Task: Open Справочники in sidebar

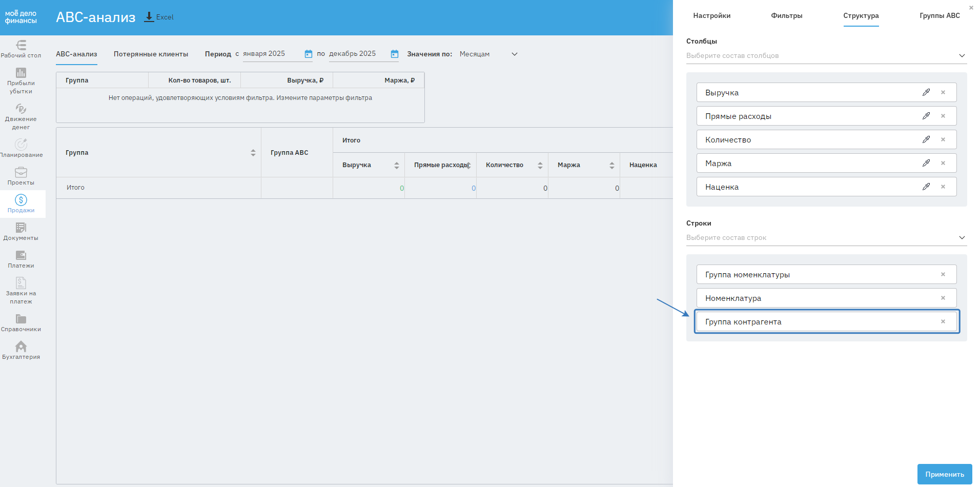Action: tap(21, 322)
